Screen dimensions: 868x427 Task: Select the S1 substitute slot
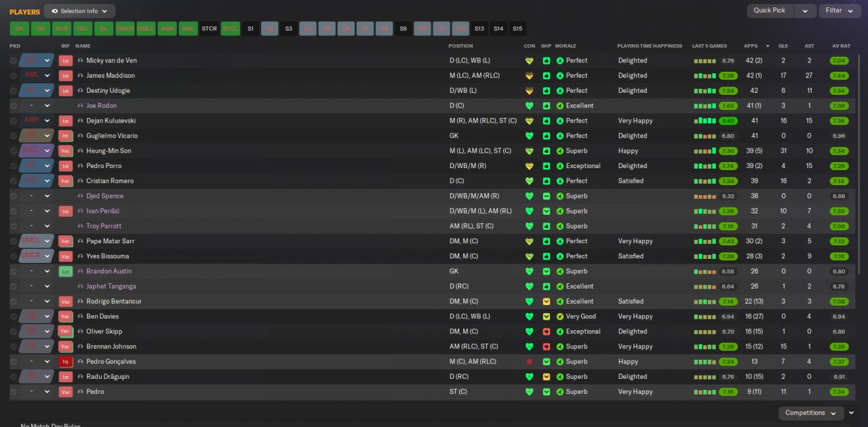[x=250, y=29]
